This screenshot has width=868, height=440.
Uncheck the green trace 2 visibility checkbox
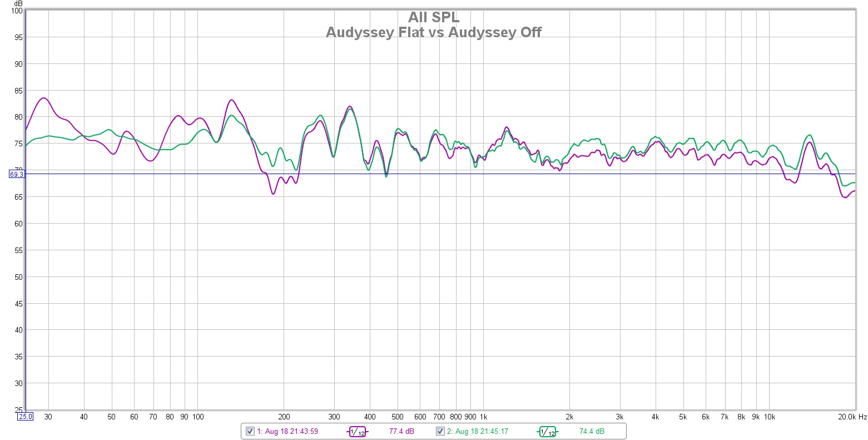440,431
